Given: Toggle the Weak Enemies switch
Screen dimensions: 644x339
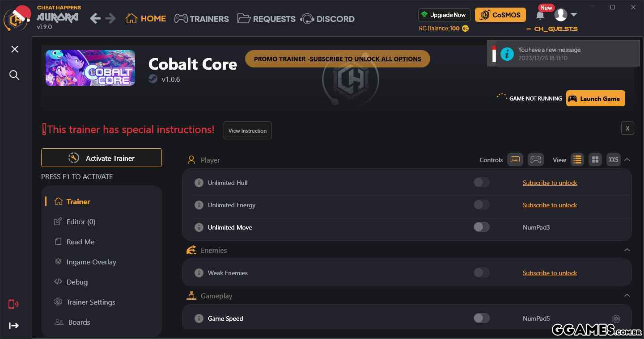Looking at the screenshot, I should (481, 273).
